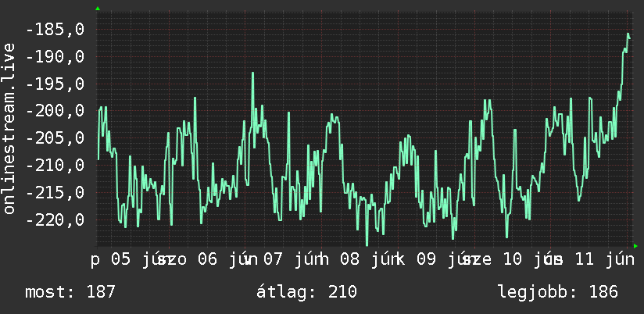Viewport: 644px width, 314px height.
Task: Click the '07 jún' date label
Action: [293, 260]
